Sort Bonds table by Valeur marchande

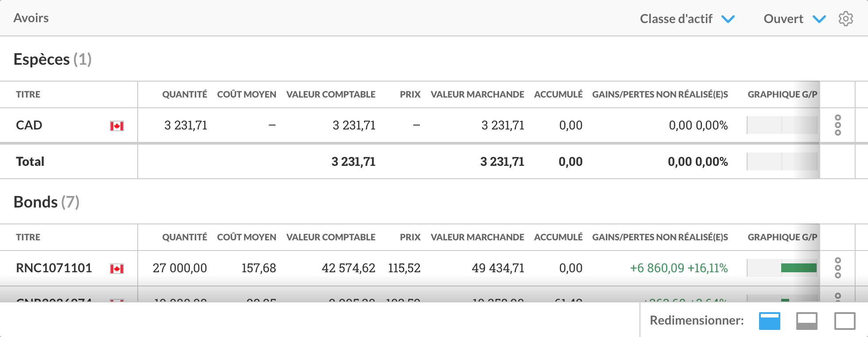pyautogui.click(x=477, y=237)
